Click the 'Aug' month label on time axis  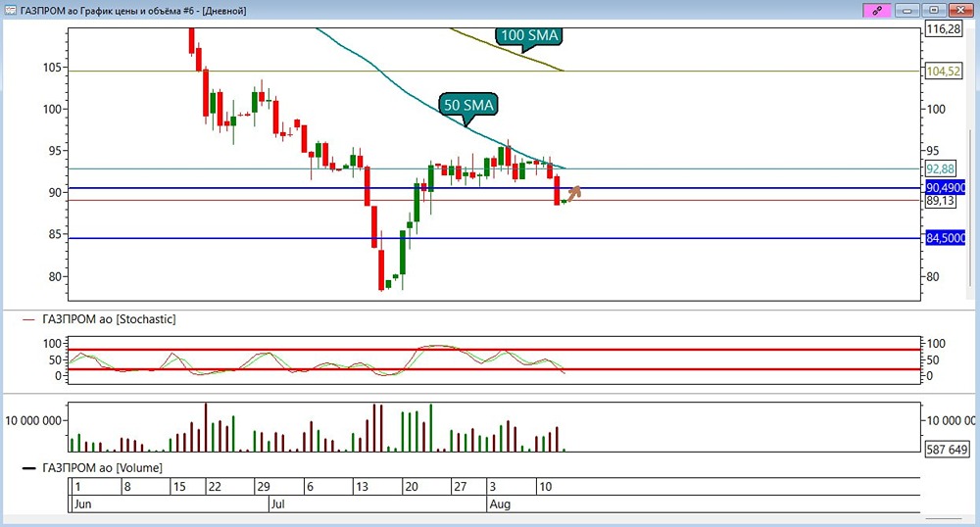coord(500,503)
